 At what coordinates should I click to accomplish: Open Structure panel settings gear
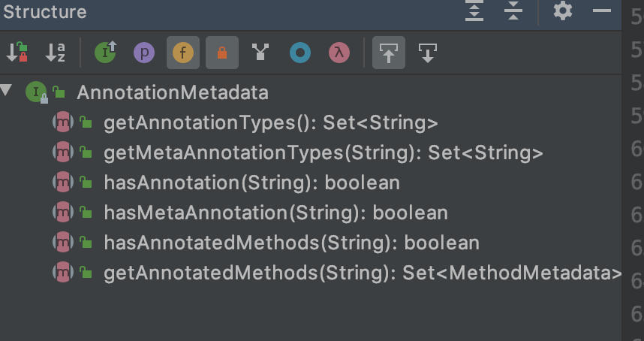[562, 11]
